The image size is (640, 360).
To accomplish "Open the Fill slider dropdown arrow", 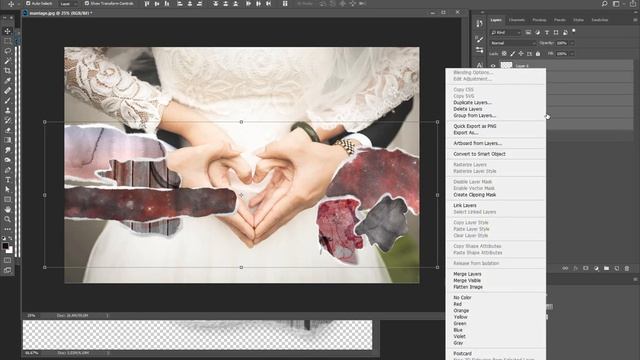I will pyautogui.click(x=572, y=53).
